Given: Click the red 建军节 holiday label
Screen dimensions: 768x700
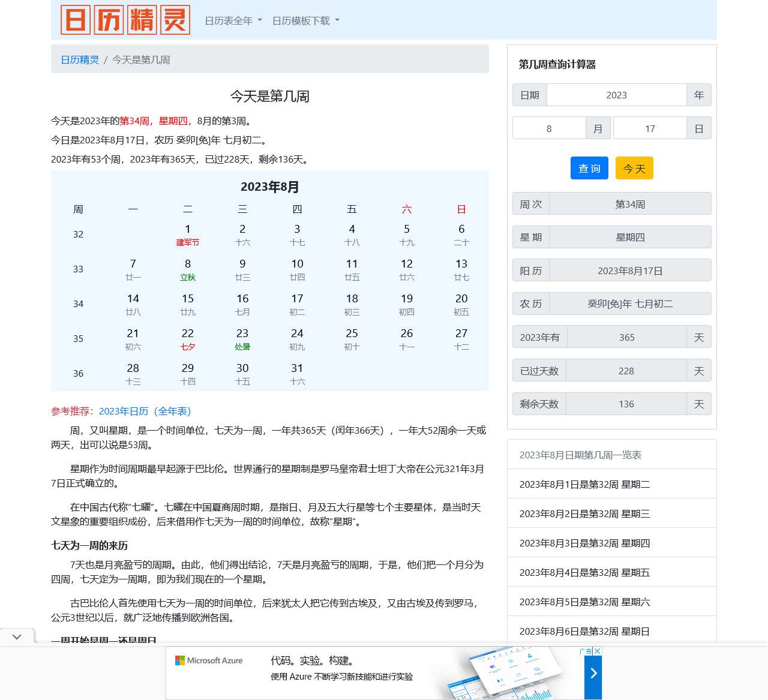Looking at the screenshot, I should pyautogui.click(x=188, y=242).
